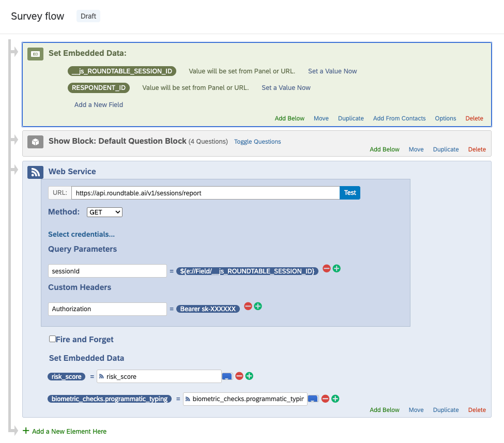
Task: Add row after biometric_checks.programmatic_typing
Action: (x=335, y=399)
